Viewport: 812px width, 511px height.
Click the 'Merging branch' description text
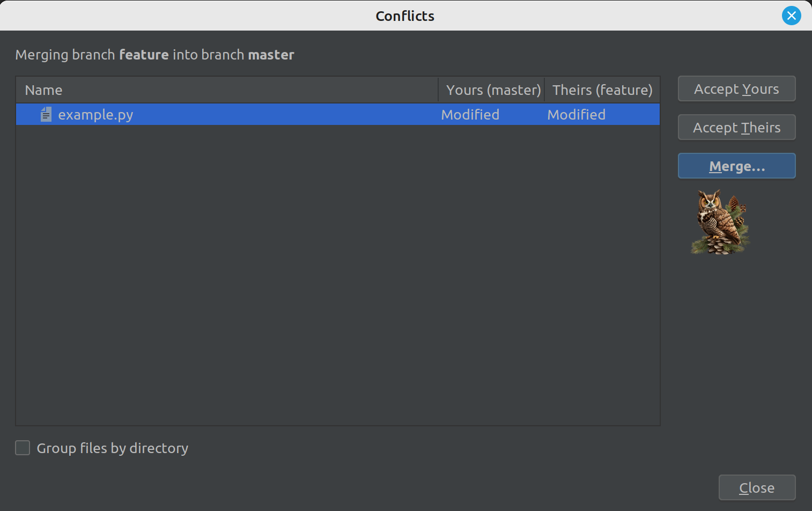click(x=65, y=55)
